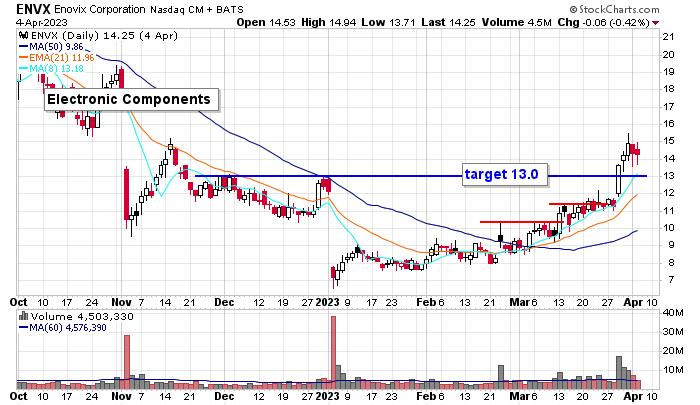Click the dark blue MA(50) legend line swatch
This screenshot has height=405, width=700.
coord(23,46)
